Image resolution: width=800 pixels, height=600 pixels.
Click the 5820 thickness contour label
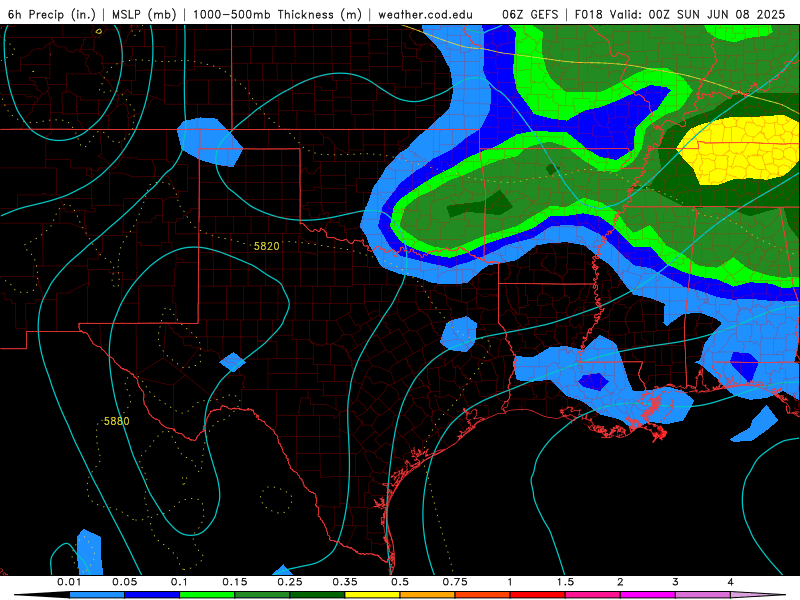266,246
